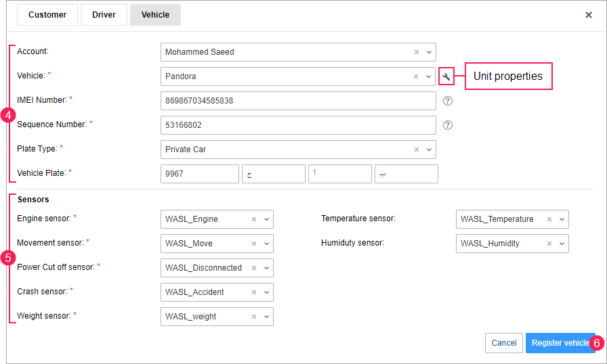Viewport: 607px width, 364px height.
Task: Clear the Account field selection
Action: tap(417, 52)
